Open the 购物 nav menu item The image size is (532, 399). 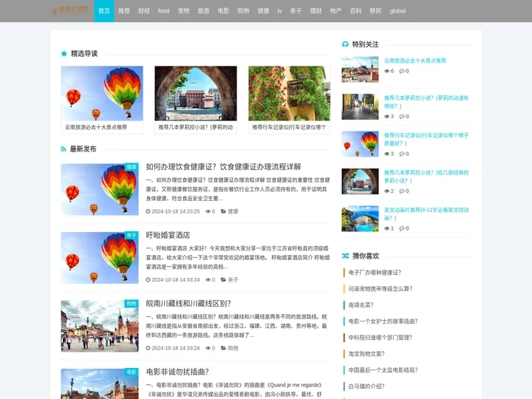pos(243,11)
